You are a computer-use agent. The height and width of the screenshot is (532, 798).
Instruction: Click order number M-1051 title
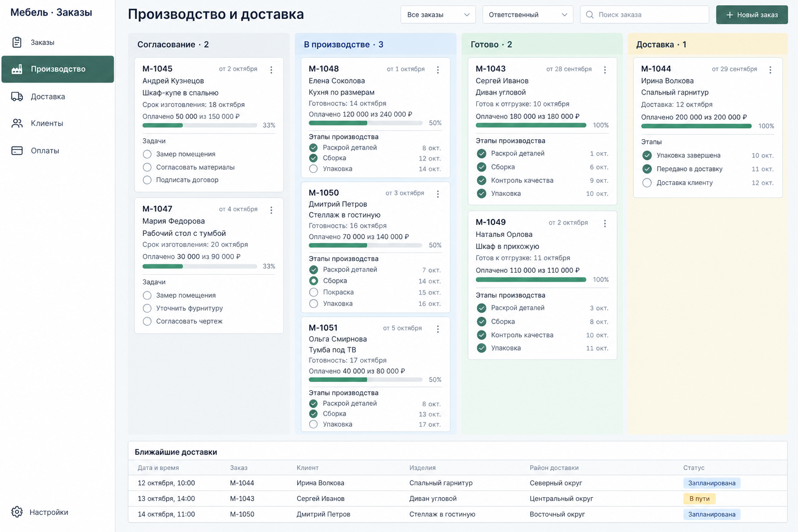323,328
